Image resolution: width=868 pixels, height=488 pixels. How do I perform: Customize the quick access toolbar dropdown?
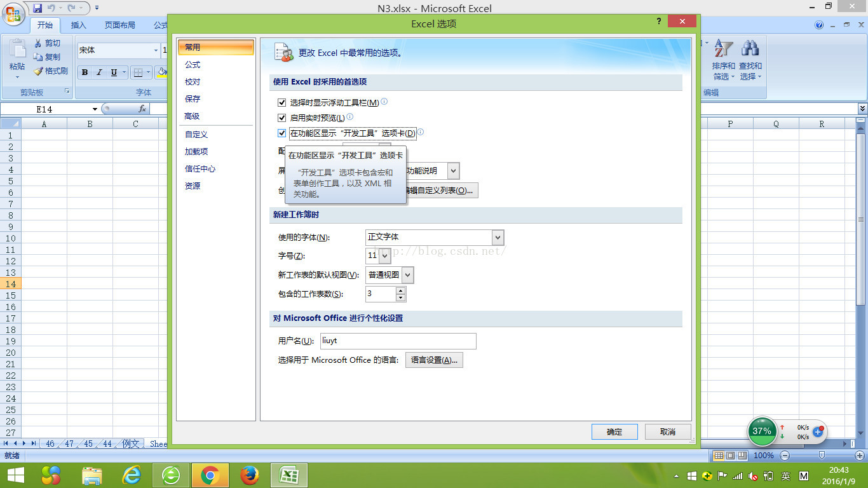click(97, 8)
